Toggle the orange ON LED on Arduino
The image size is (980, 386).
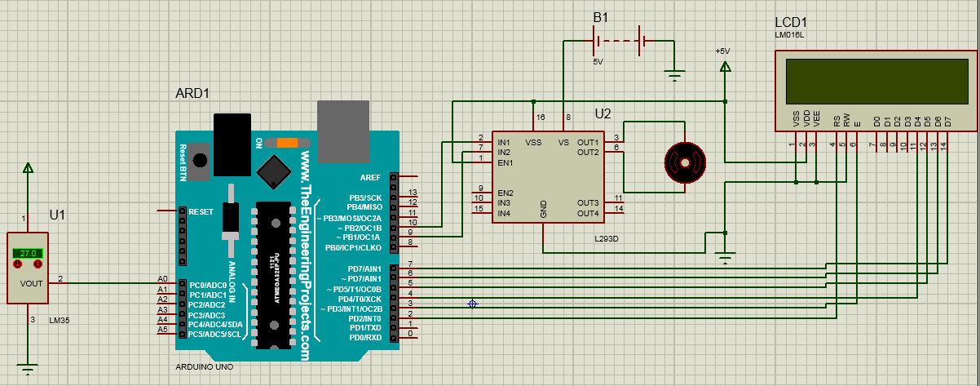click(288, 143)
